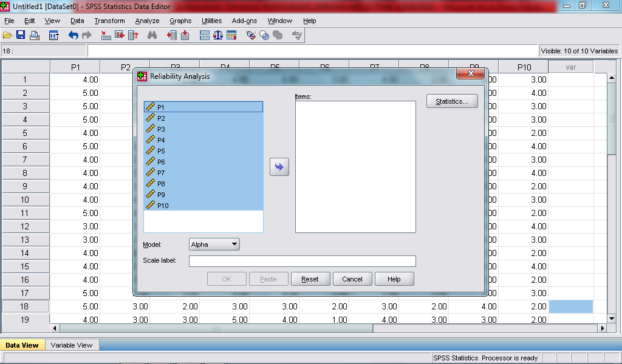Open the Edit menu
The image size is (622, 364).
(x=29, y=21)
